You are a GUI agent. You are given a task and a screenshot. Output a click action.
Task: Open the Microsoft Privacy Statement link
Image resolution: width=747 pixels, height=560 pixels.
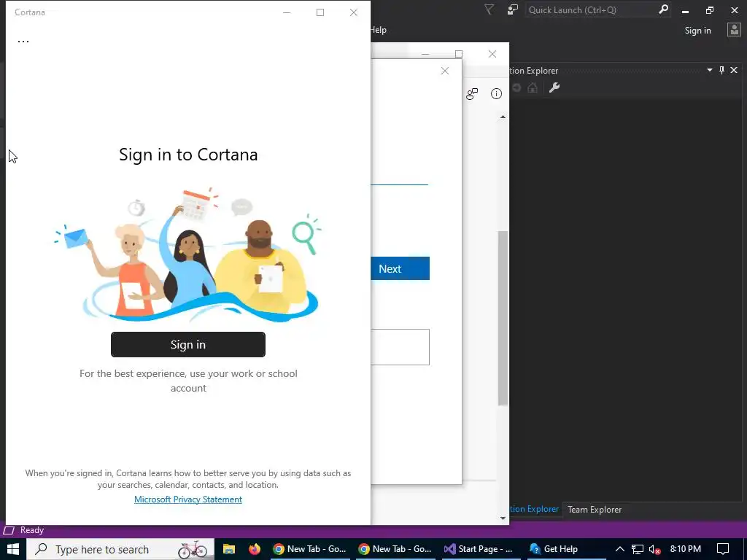tap(188, 499)
